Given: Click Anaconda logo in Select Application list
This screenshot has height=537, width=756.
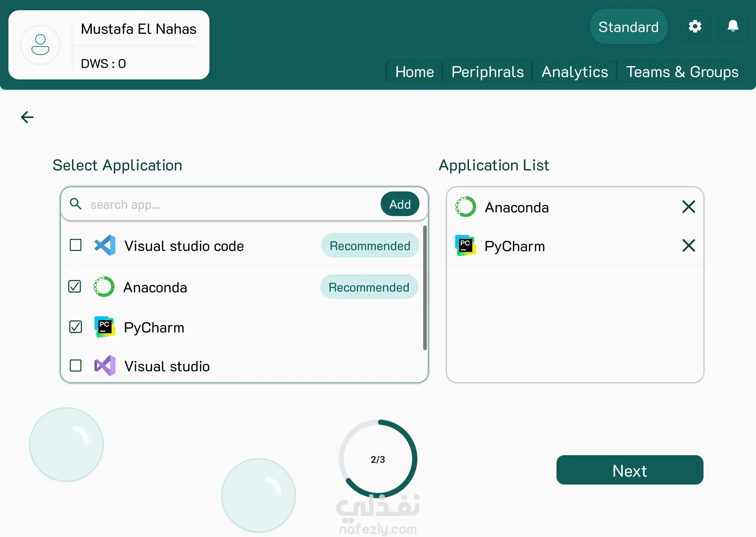Looking at the screenshot, I should [104, 286].
